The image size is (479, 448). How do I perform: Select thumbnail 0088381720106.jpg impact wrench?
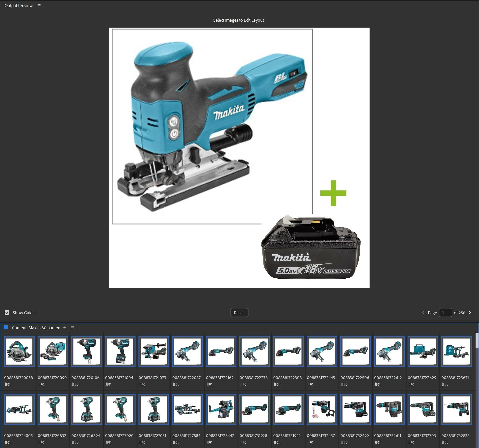pos(86,351)
